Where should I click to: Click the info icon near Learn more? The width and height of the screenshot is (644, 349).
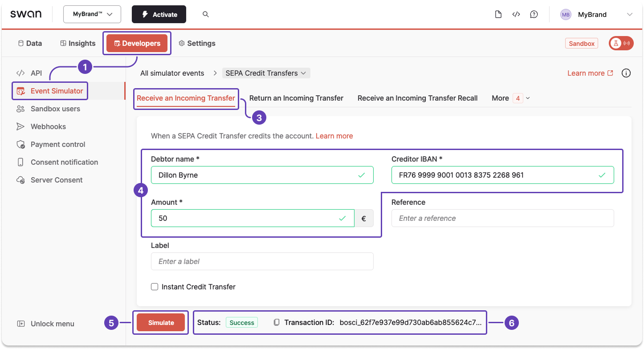tap(626, 73)
